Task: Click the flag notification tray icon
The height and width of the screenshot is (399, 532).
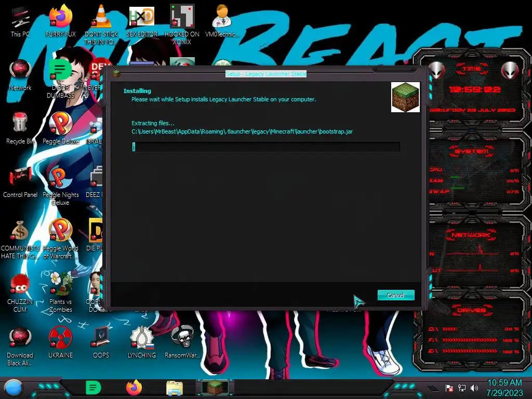Action: click(449, 388)
